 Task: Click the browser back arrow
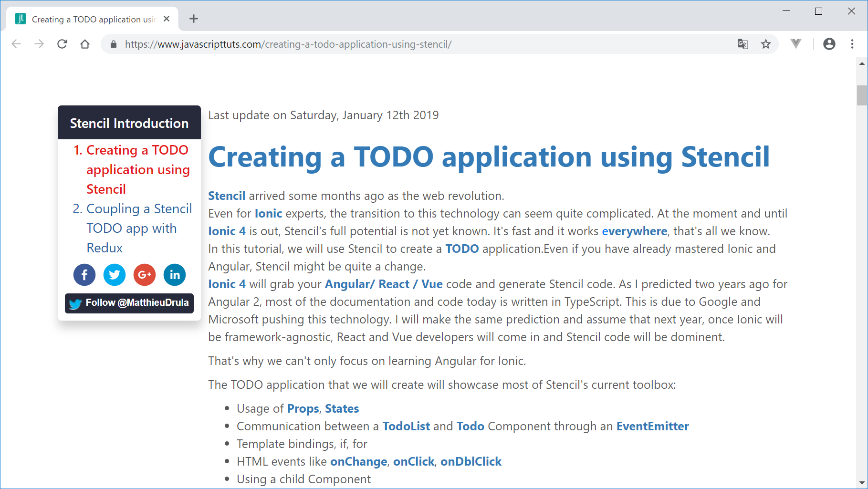pos(16,44)
